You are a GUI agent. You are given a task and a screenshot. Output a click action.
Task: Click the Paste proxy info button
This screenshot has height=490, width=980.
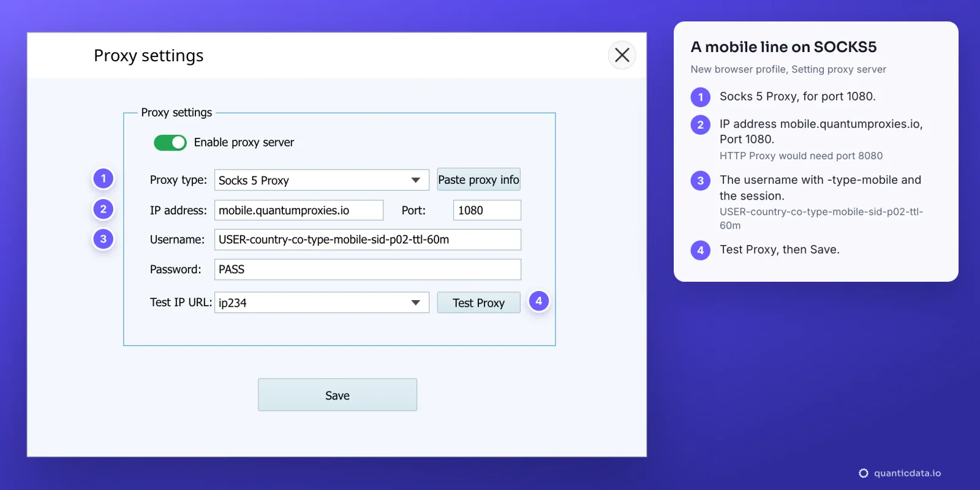[479, 179]
